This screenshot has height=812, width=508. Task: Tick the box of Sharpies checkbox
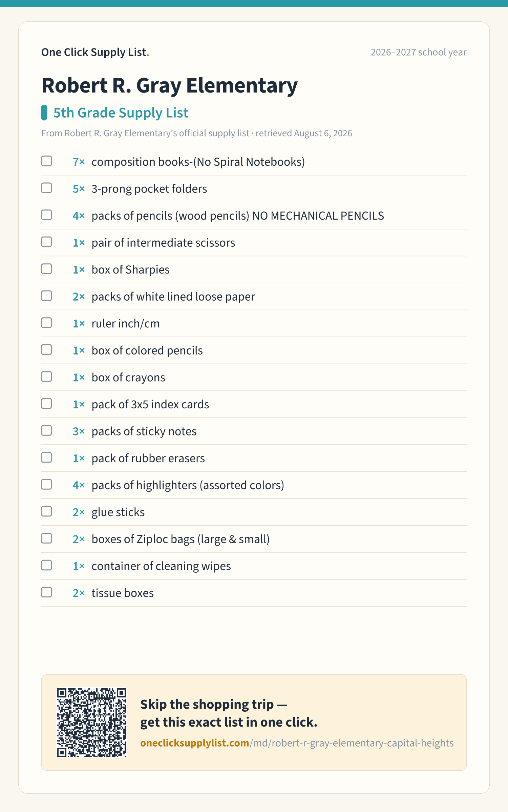[46, 269]
